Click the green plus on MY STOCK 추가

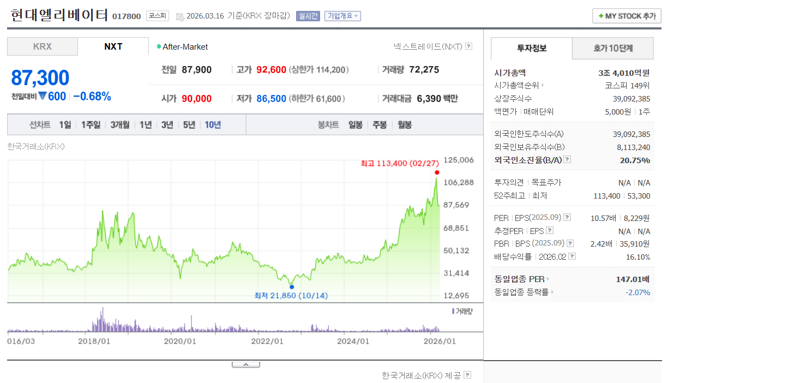pos(601,16)
